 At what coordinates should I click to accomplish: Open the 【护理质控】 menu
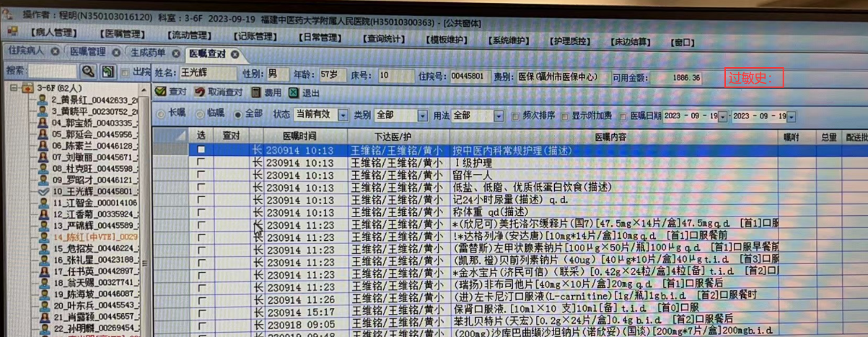coord(571,41)
